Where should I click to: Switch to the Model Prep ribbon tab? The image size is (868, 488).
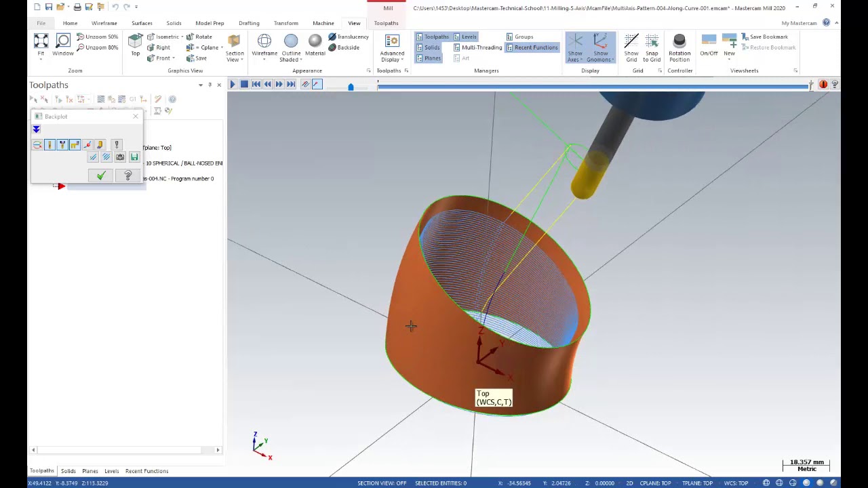210,23
